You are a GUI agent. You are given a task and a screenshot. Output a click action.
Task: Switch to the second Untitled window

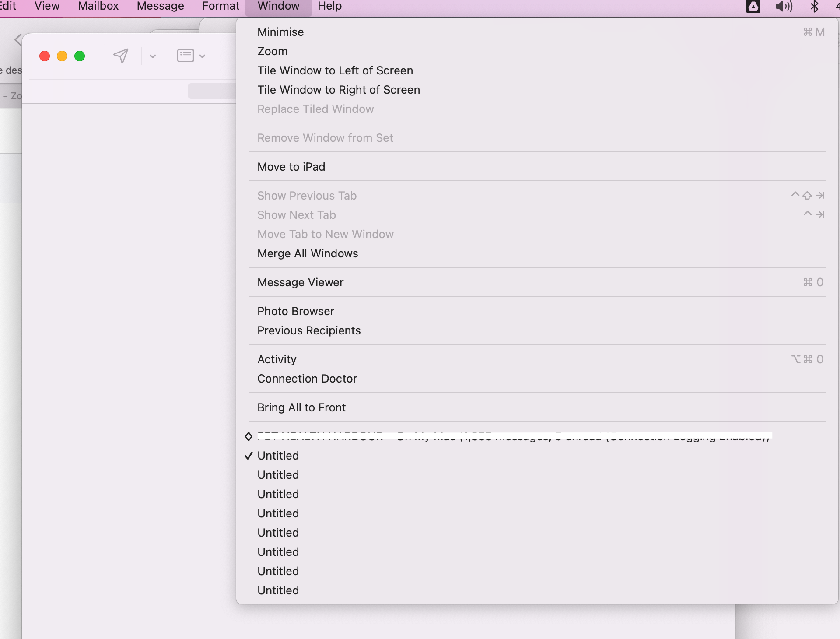pos(278,474)
